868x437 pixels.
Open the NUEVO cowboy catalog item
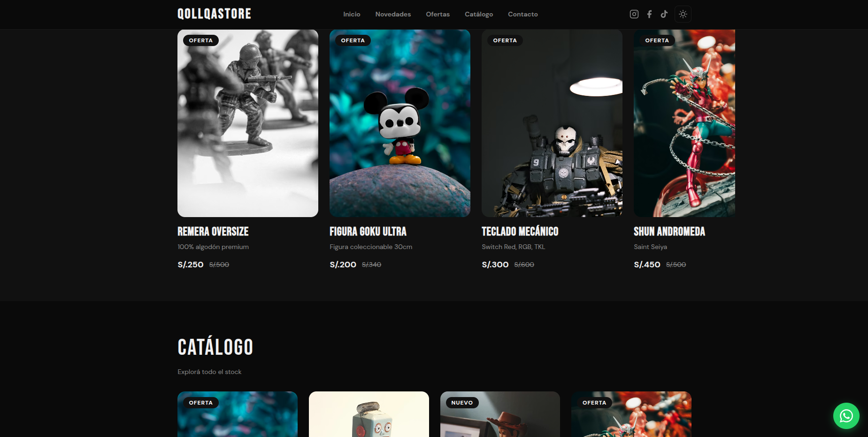click(500, 414)
